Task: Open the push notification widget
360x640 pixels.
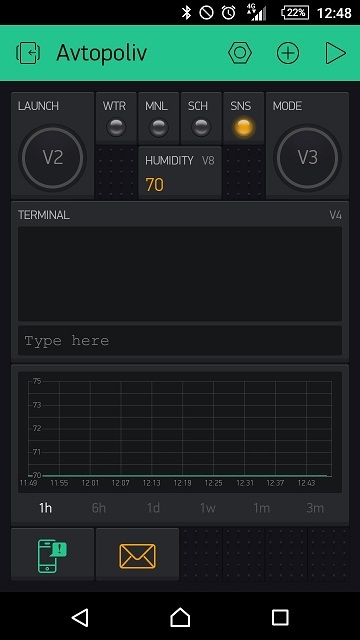Action: point(52,555)
